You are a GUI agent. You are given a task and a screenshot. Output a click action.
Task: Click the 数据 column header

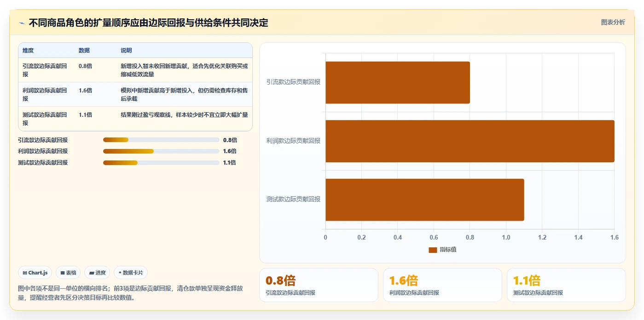[x=84, y=51]
